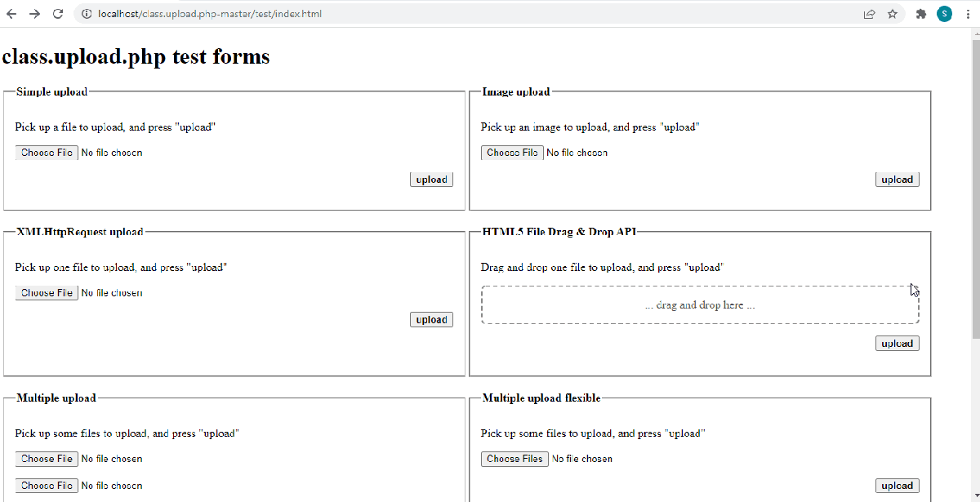Viewport: 980px width, 502px height.
Task: Click Choose File in the Simple upload form
Action: click(x=46, y=152)
